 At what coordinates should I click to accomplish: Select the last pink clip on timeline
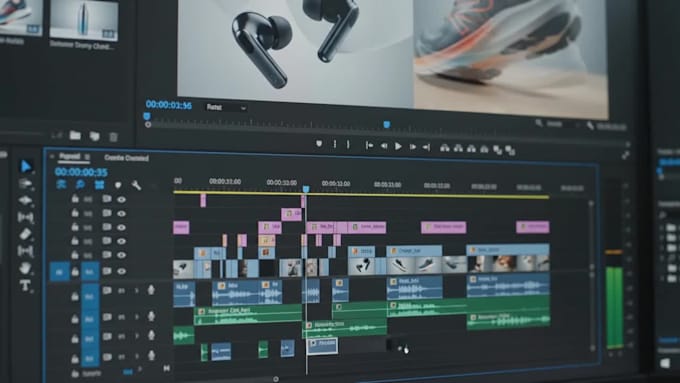(533, 227)
